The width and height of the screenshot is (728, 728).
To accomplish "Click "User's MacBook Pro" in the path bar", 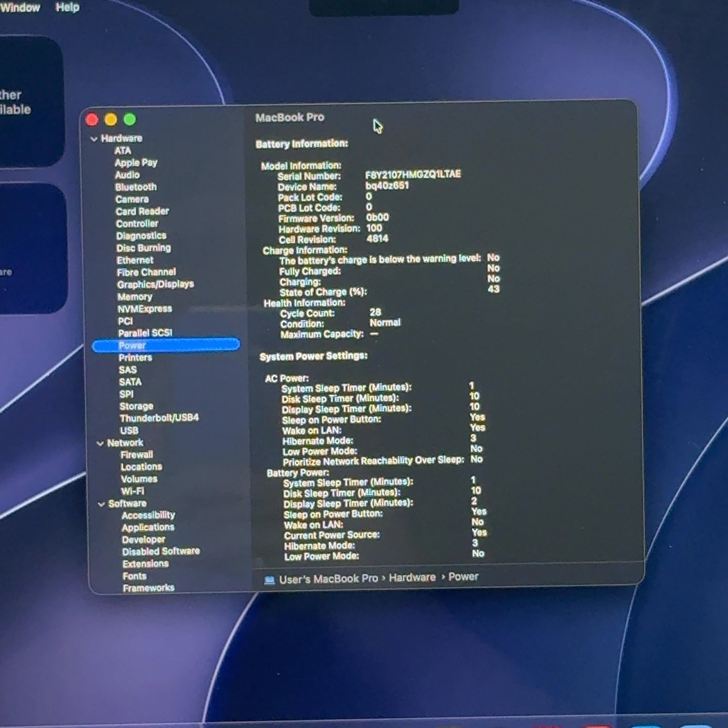I will click(329, 579).
